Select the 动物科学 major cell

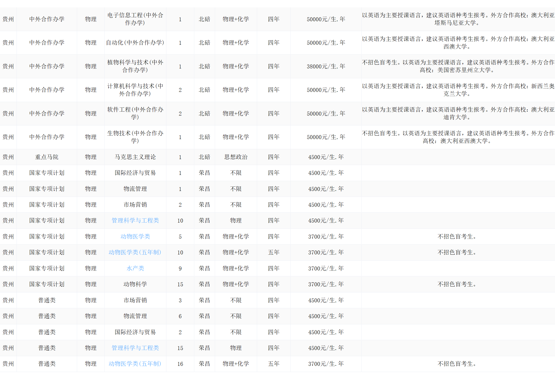click(x=135, y=284)
